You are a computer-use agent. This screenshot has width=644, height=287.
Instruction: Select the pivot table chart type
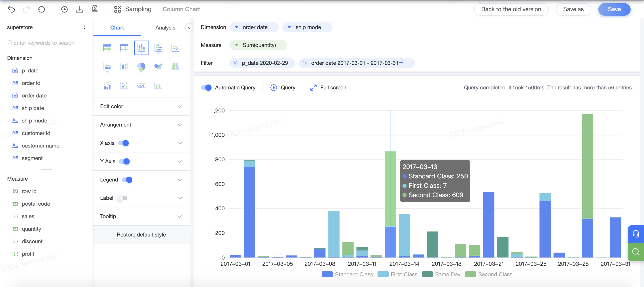click(107, 48)
